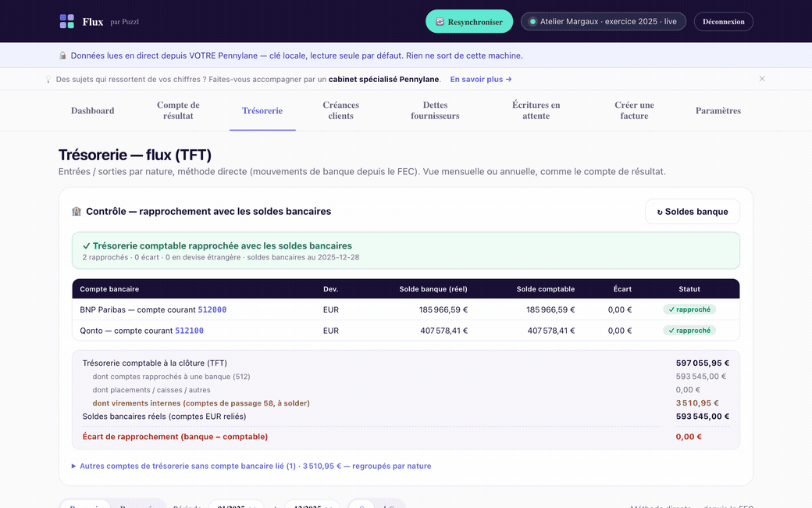Click the Resynchroniser button
The width and height of the screenshot is (812, 508).
469,21
